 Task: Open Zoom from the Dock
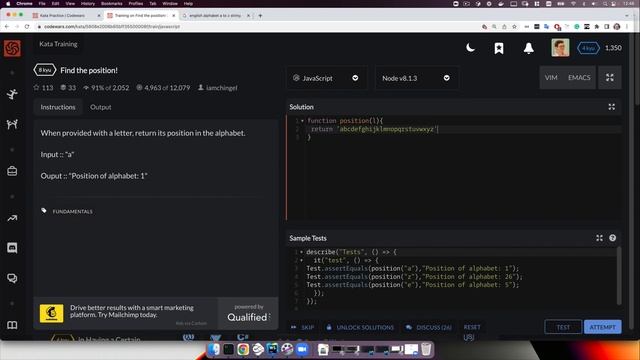pos(302,349)
